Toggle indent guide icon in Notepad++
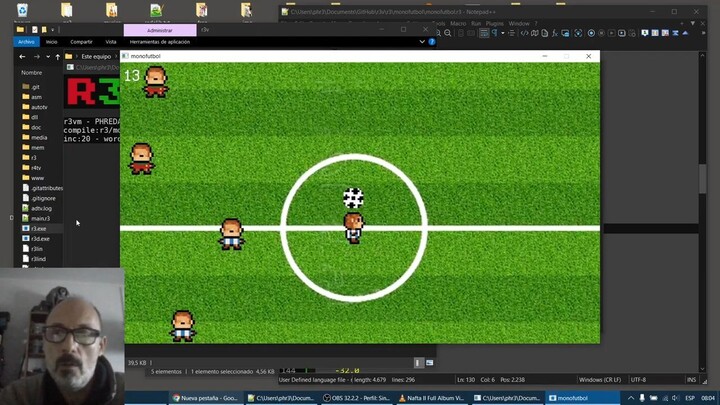 [x=512, y=33]
